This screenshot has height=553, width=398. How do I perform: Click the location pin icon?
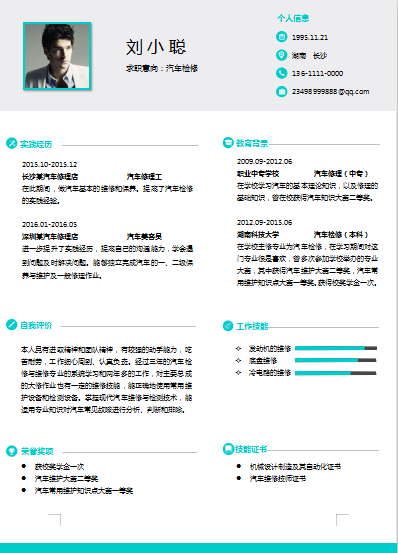[281, 55]
